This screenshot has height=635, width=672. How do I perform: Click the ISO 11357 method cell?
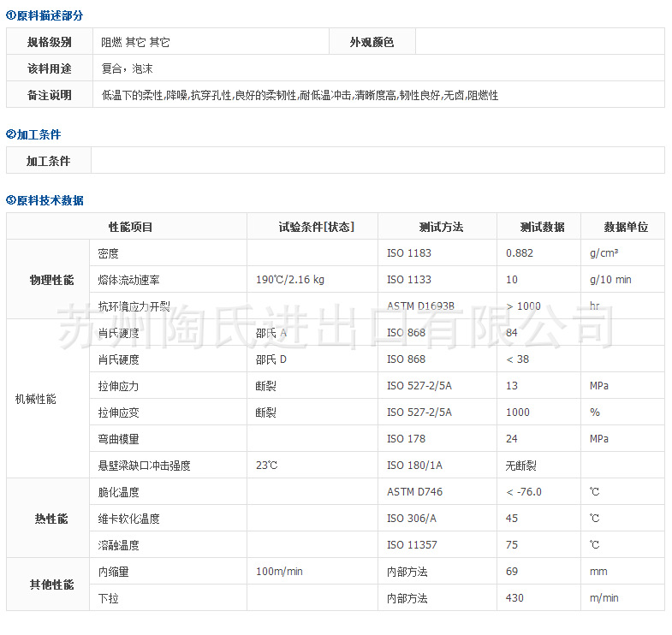[x=437, y=545]
